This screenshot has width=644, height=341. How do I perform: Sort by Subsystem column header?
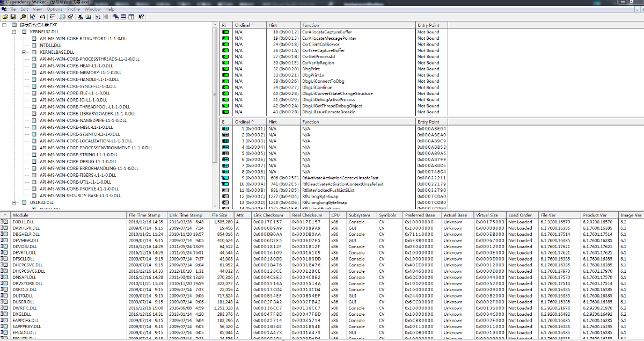point(361,215)
